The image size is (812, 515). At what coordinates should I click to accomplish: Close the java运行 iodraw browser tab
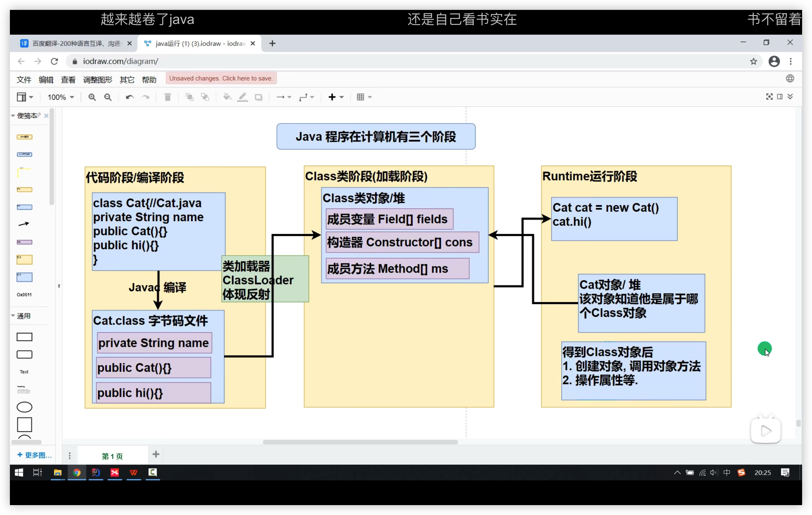253,43
